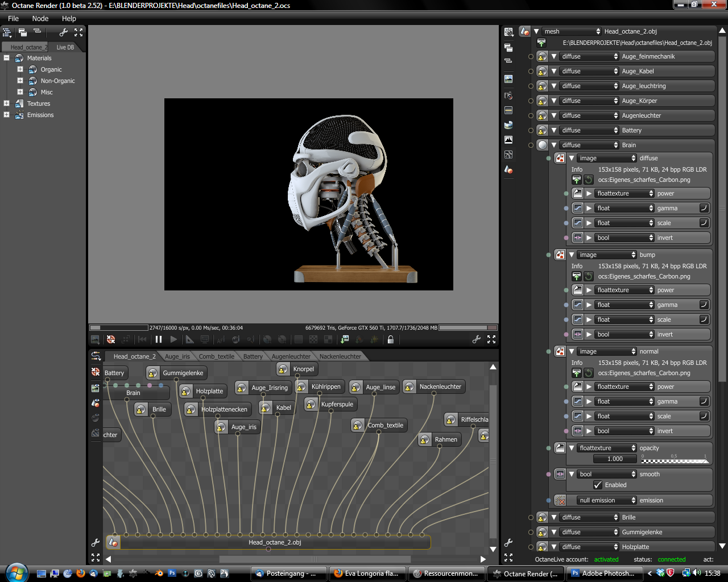Click the save render image icon in viewport toolbar
728x582 pixels.
point(95,339)
